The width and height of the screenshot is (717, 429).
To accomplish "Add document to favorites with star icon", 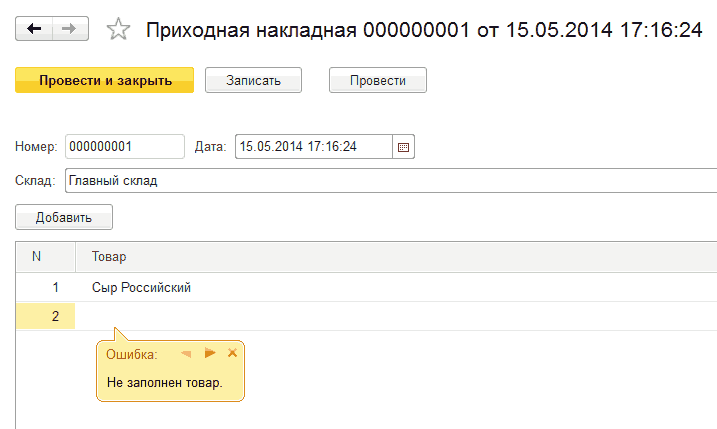I will pos(118,30).
